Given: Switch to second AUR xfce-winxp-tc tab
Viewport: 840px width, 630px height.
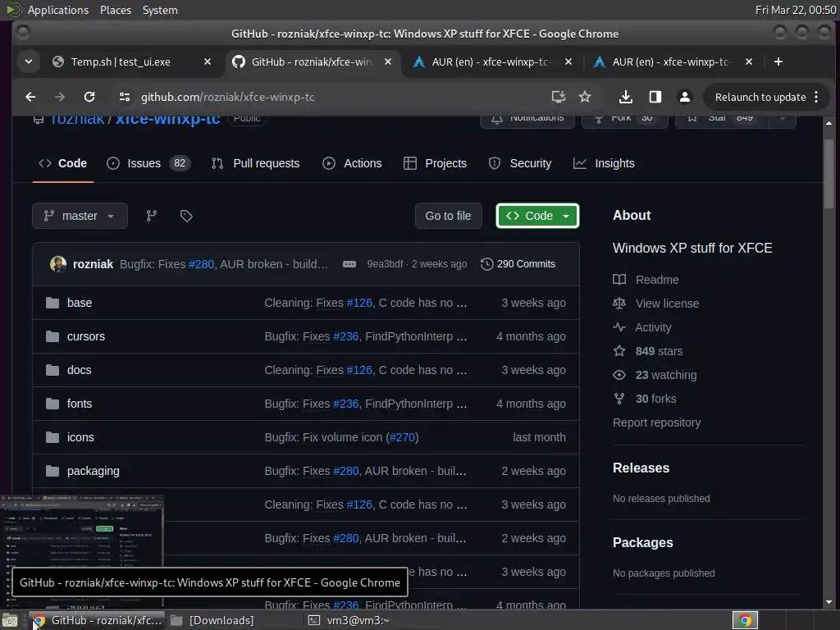Looking at the screenshot, I should 673,62.
